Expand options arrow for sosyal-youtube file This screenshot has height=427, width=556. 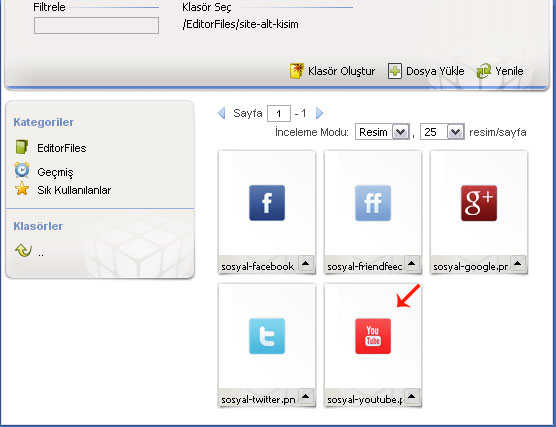412,396
